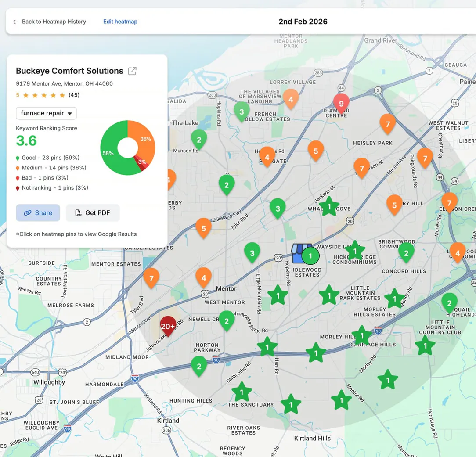Click green pin 3 near French Hollow Estates

point(242,112)
